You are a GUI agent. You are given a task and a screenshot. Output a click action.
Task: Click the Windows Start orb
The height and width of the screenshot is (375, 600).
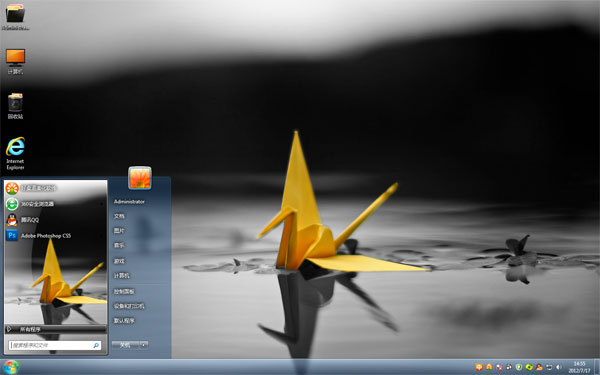pyautogui.click(x=11, y=367)
